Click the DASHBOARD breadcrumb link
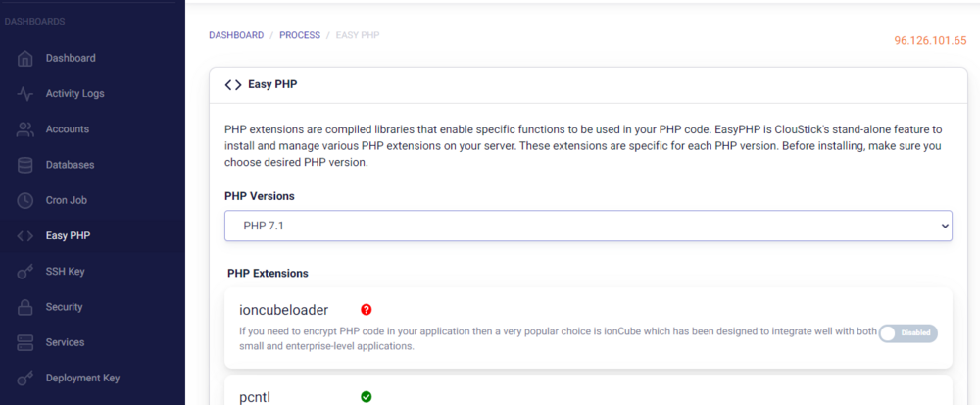 coord(236,35)
